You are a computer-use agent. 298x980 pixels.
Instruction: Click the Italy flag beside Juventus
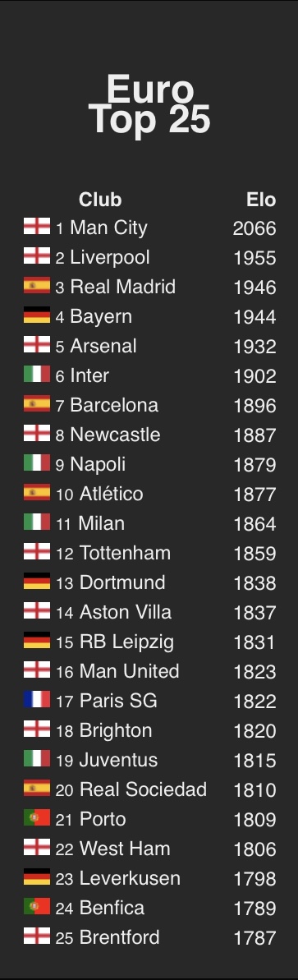point(37,759)
